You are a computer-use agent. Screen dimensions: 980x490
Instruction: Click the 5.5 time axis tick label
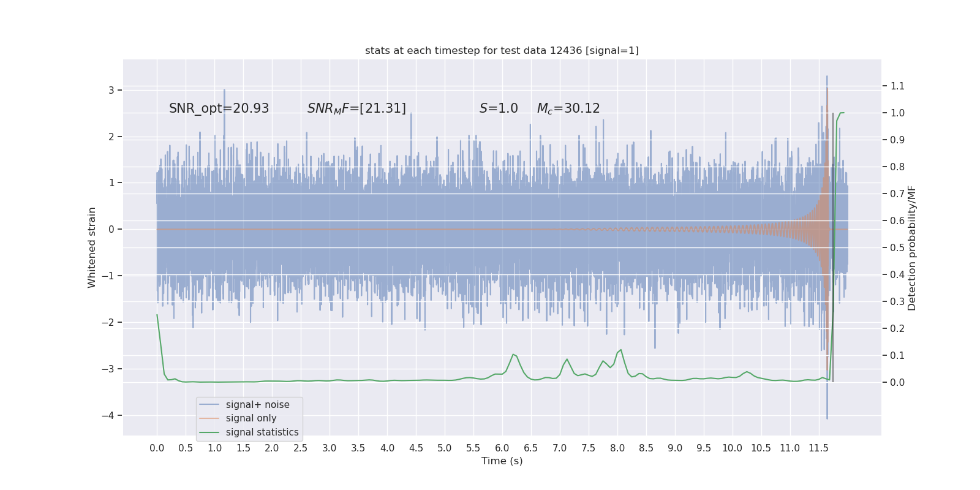click(473, 448)
